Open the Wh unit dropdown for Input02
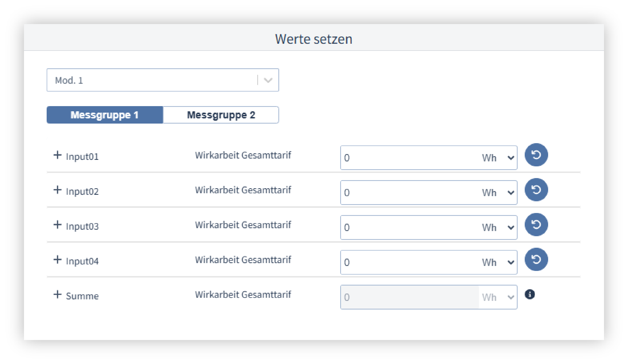 [498, 193]
